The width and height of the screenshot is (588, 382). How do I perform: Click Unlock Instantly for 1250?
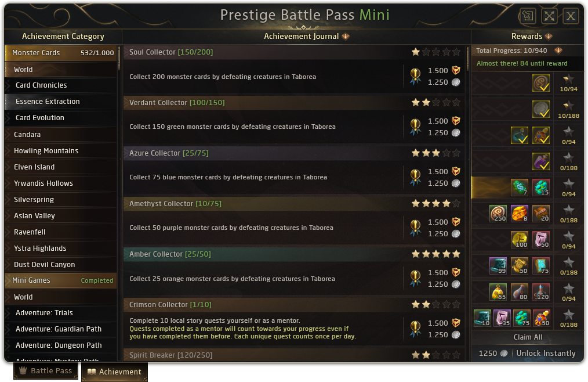527,353
